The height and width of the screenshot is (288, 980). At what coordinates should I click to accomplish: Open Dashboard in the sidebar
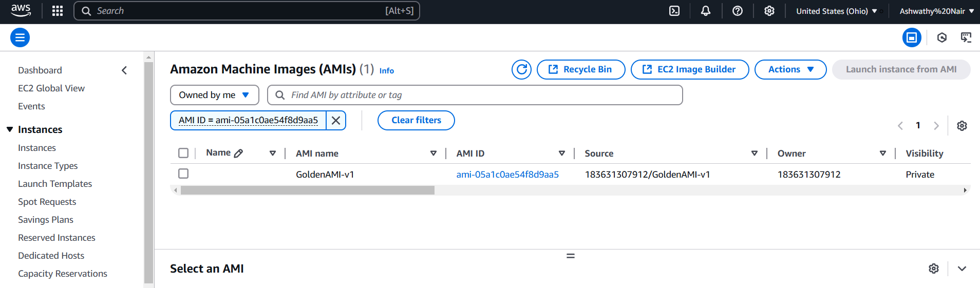[x=40, y=70]
